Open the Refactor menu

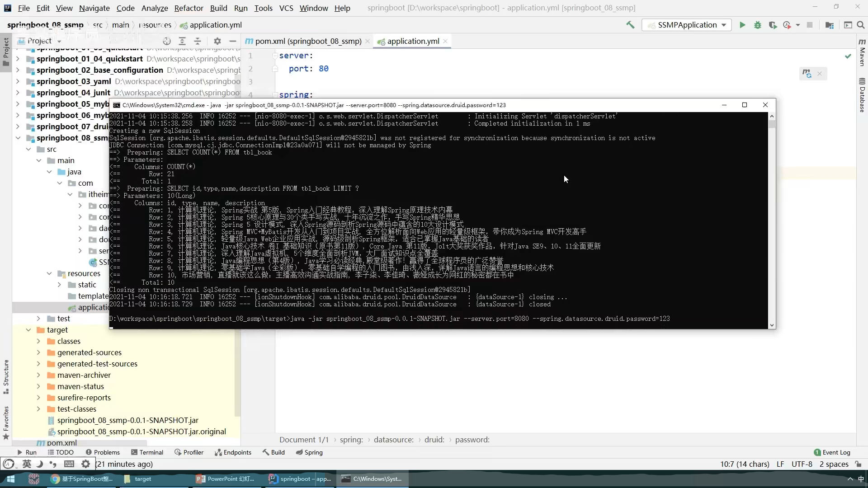pyautogui.click(x=189, y=8)
